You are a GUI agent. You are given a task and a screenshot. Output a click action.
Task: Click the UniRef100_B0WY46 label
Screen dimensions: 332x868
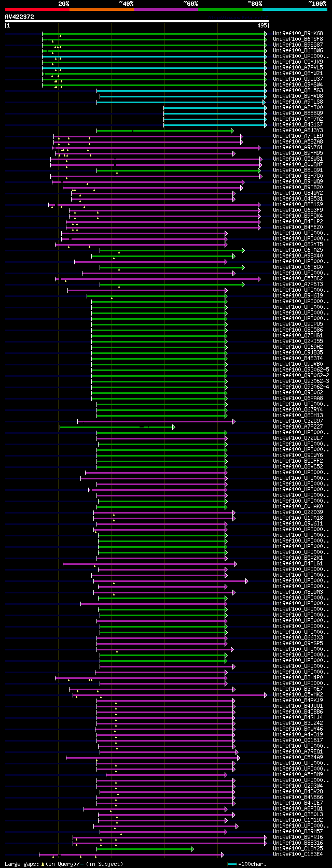tap(298, 729)
